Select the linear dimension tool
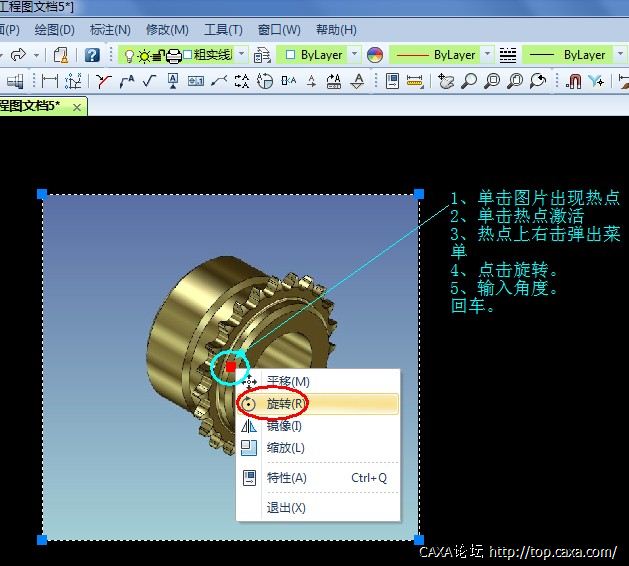Screen dimensions: 629x566 50,81
